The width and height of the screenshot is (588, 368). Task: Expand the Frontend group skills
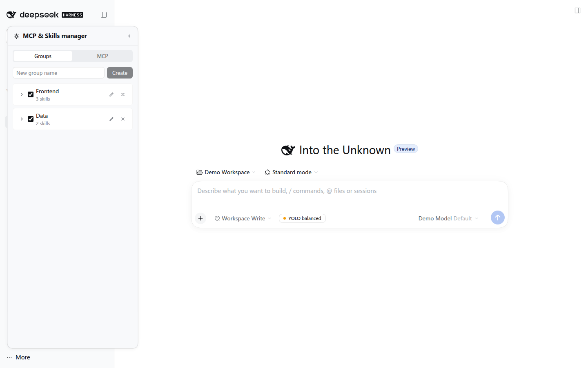[x=22, y=94]
